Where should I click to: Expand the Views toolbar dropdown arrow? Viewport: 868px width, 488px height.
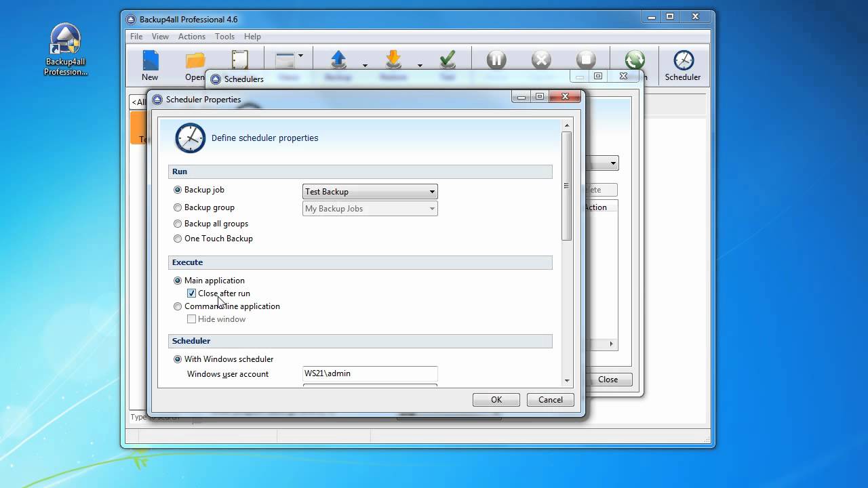click(x=300, y=56)
